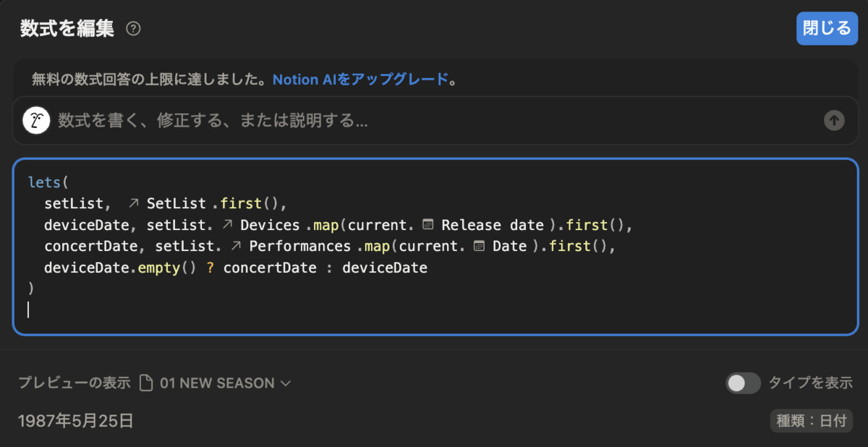
Task: Open the help question-mark icon beside 数式を編集
Action: coord(133,29)
